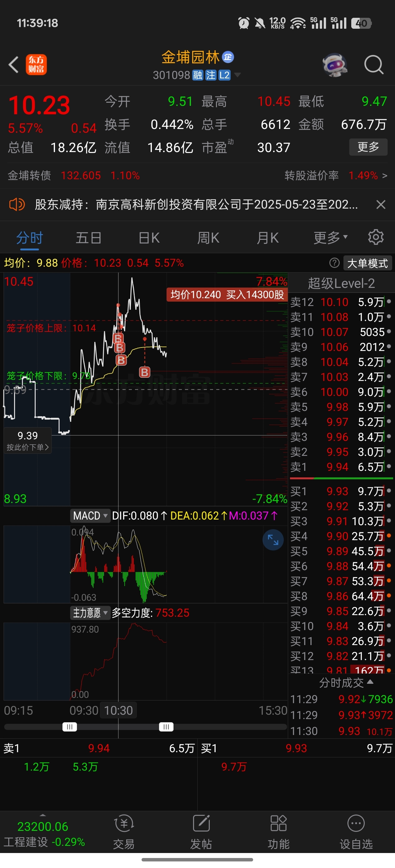Tap battery indicator in status bar
This screenshot has width=395, height=868.
click(361, 23)
